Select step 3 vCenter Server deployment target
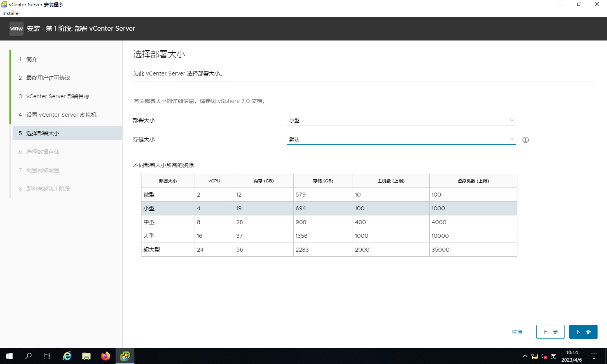607x364 pixels. (58, 96)
